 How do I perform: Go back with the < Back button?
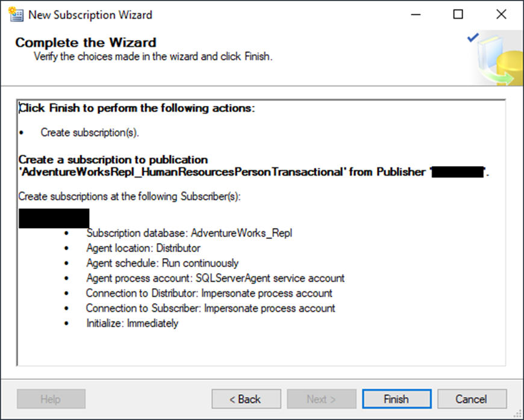(246, 399)
